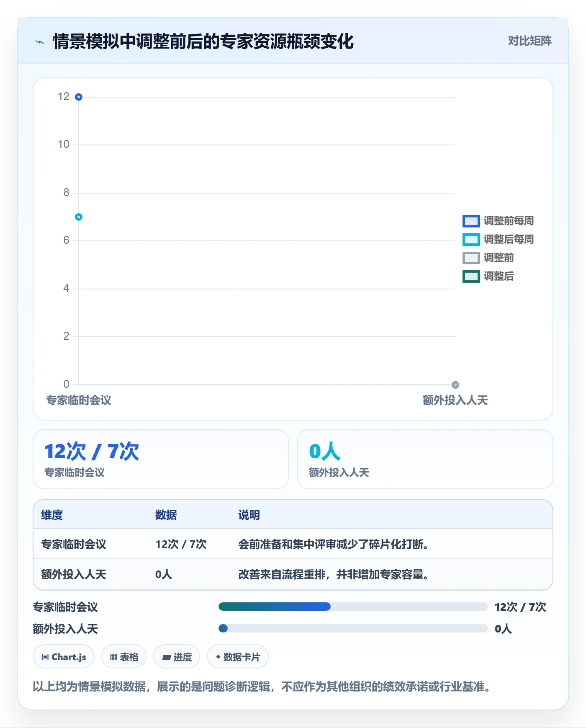Click the footnote starting with 以上均为情景模拟数据
This screenshot has height=728, width=586.
click(262, 687)
